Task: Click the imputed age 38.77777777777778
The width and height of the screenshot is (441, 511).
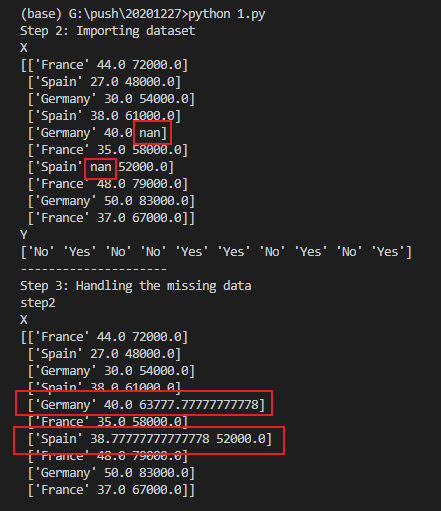Action: pyautogui.click(x=150, y=439)
